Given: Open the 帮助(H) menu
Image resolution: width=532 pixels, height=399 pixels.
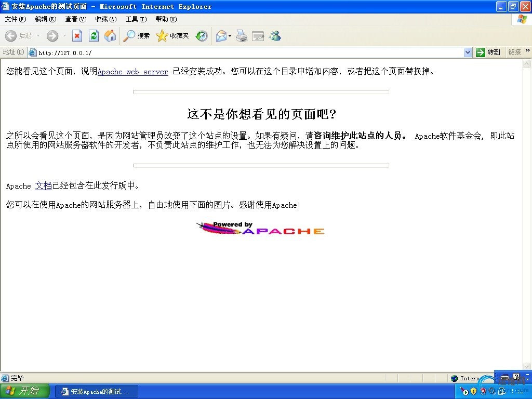Looking at the screenshot, I should (166, 19).
